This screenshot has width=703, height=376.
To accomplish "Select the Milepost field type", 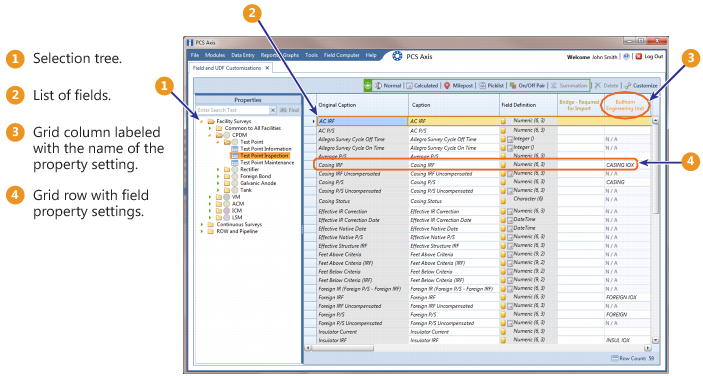I will [x=458, y=85].
